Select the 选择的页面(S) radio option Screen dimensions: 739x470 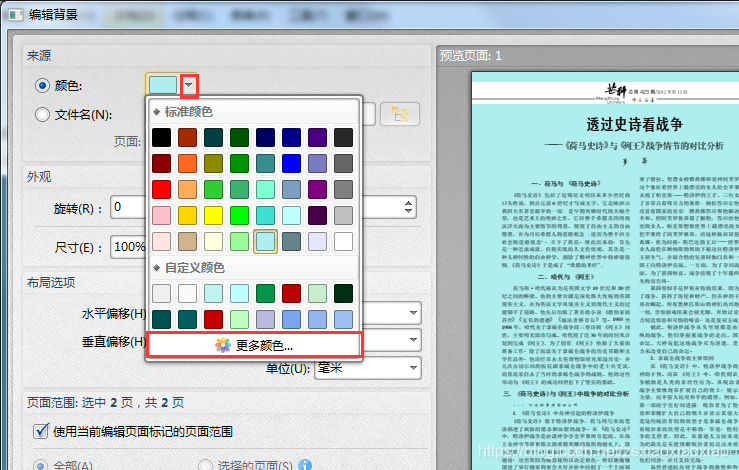tap(205, 465)
